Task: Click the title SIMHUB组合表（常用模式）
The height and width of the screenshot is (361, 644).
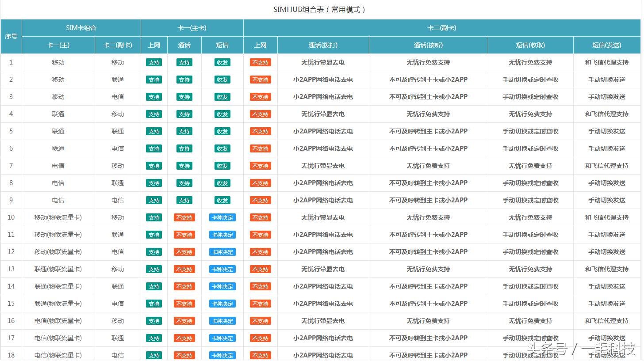Action: pos(322,9)
